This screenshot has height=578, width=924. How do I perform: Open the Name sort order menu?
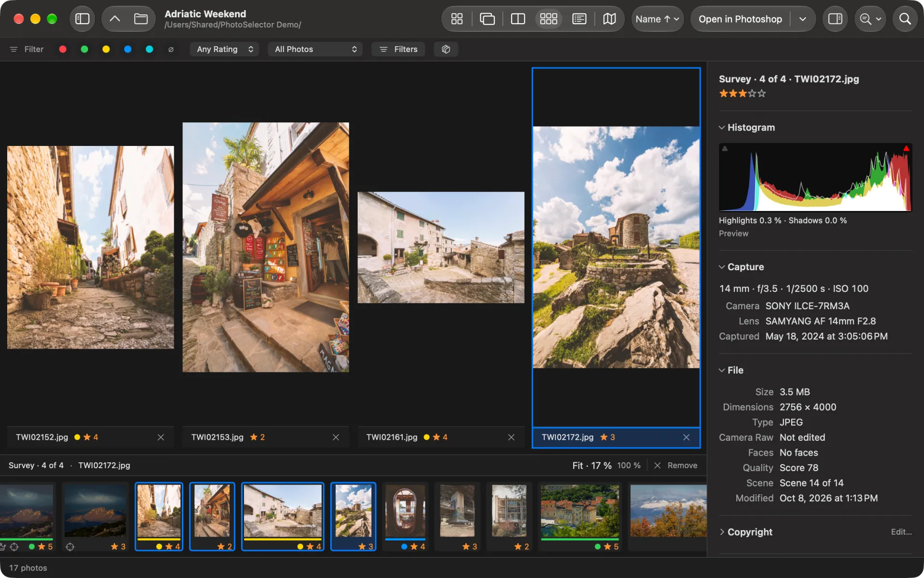tap(657, 19)
